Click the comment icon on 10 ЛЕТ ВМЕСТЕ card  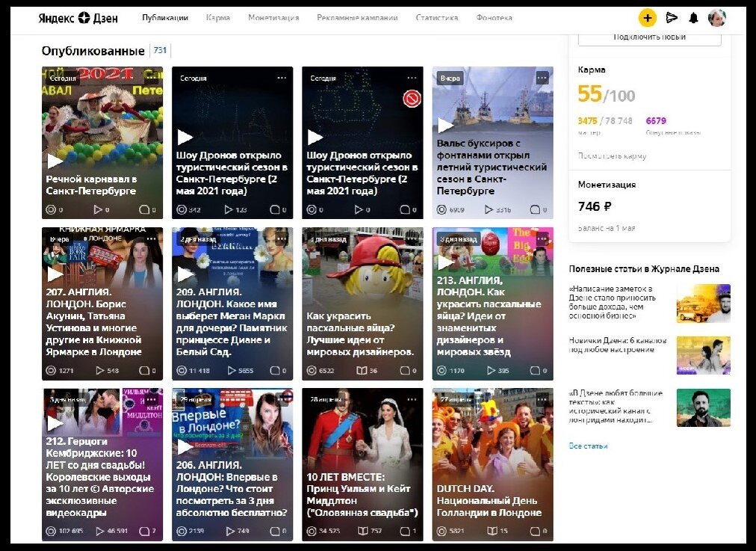[405, 532]
